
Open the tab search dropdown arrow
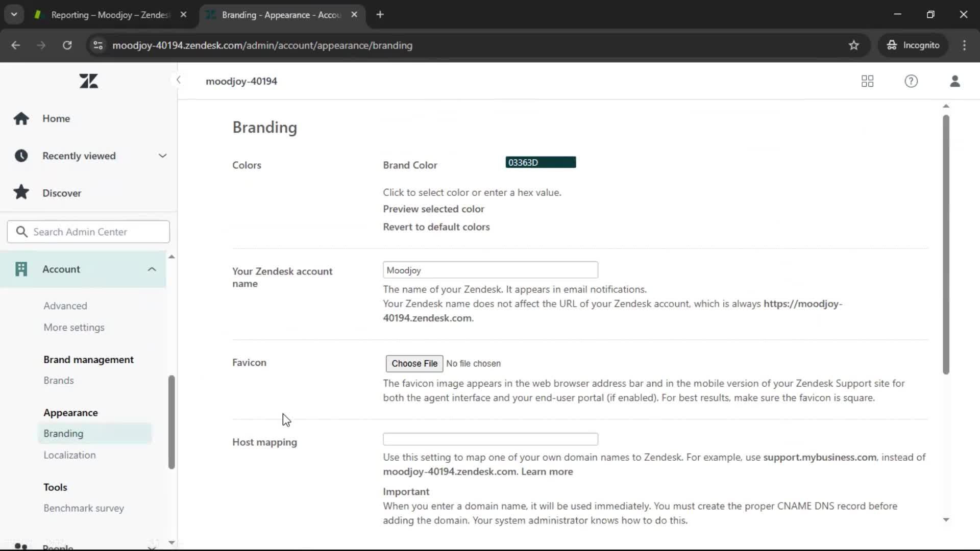14,15
